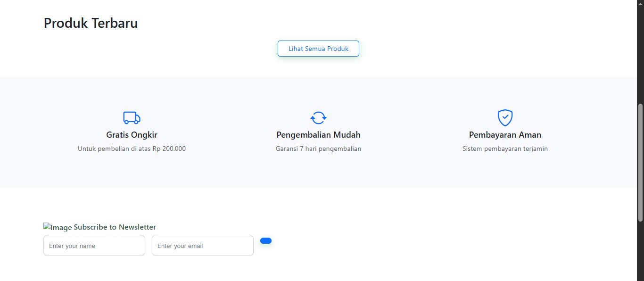Click the Garansi 7 hari pengembalian text

(x=318, y=149)
